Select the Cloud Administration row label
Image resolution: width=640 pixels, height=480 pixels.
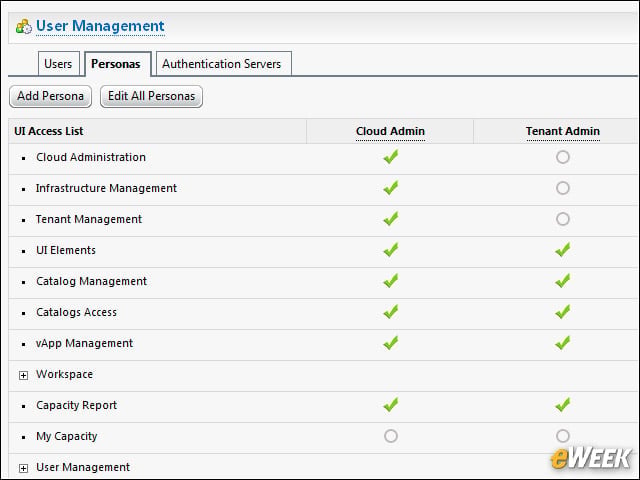click(x=91, y=157)
